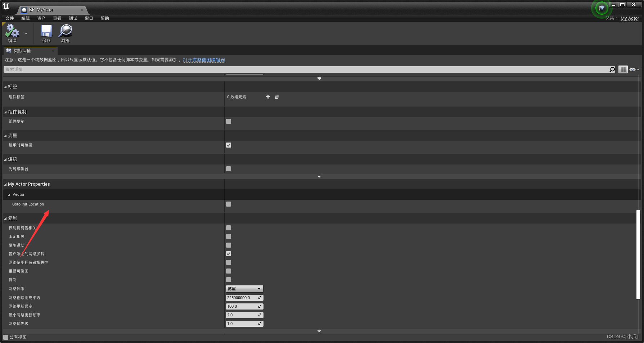Select the BP_MyActor tab

(x=52, y=10)
